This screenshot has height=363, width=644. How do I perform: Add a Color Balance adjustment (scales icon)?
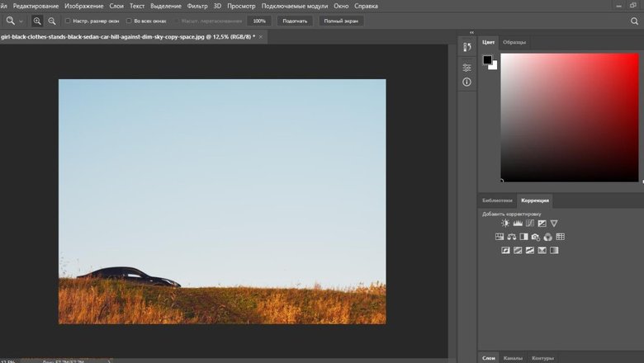coord(511,237)
